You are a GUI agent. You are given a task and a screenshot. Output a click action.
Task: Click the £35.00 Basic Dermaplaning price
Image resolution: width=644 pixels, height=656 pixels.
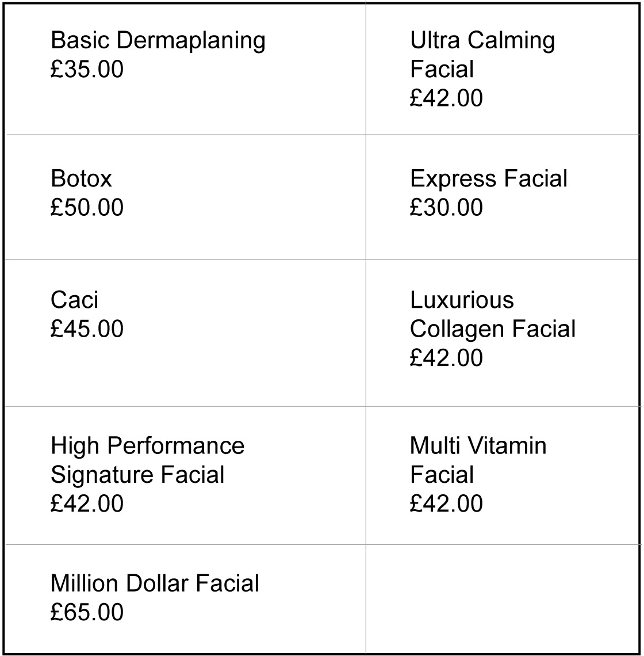tap(87, 70)
